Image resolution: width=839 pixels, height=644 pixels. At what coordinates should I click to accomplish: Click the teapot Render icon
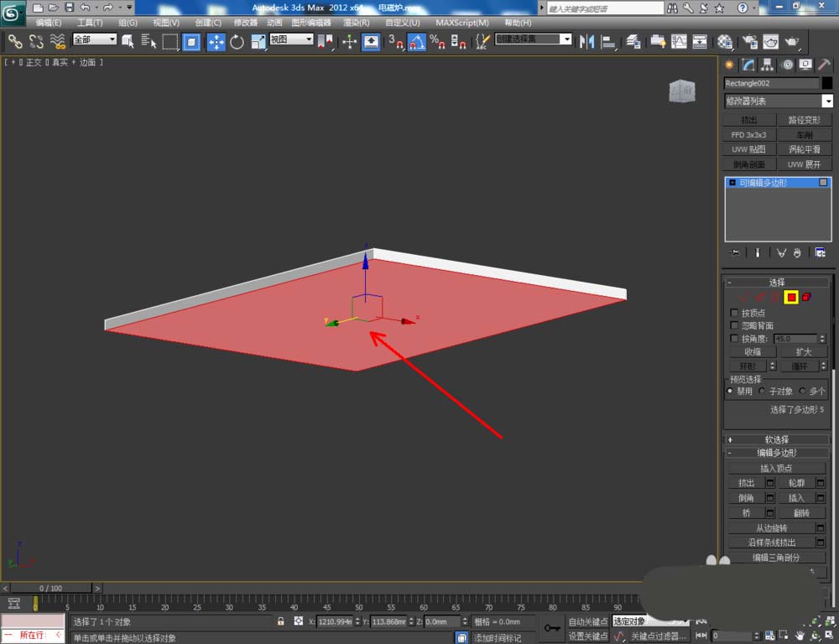click(792, 41)
